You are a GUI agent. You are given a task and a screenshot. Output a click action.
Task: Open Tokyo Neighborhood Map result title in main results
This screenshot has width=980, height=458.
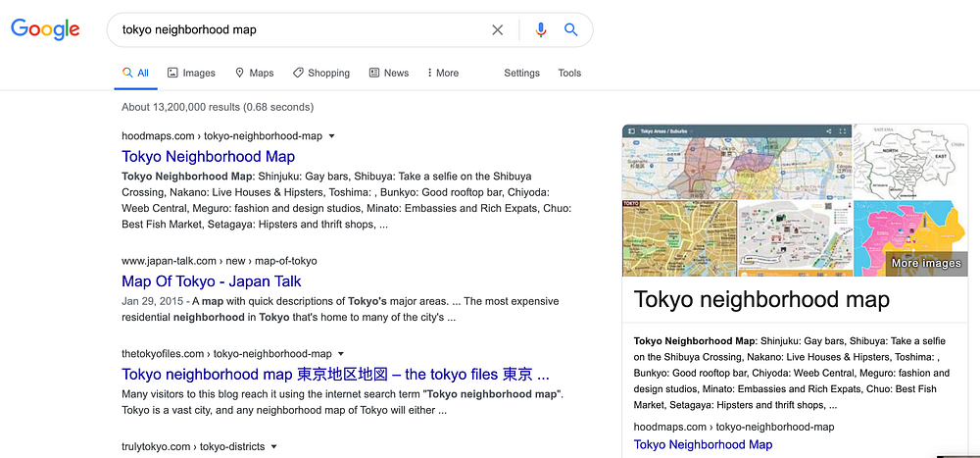point(208,156)
